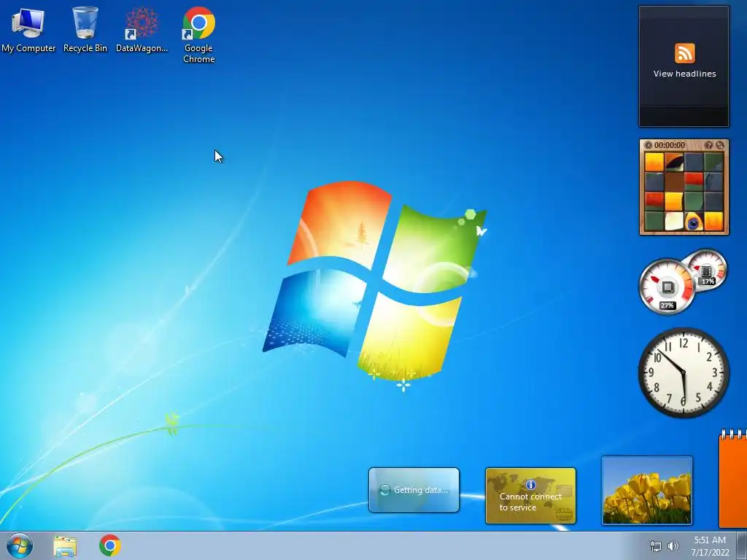Click the Getting data weather gadget
This screenshot has width=747, height=560.
[x=414, y=490]
